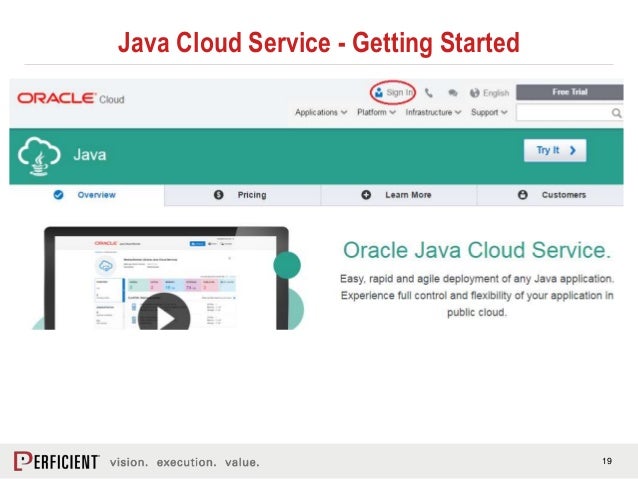Switch to the Overview tab

pos(87,195)
